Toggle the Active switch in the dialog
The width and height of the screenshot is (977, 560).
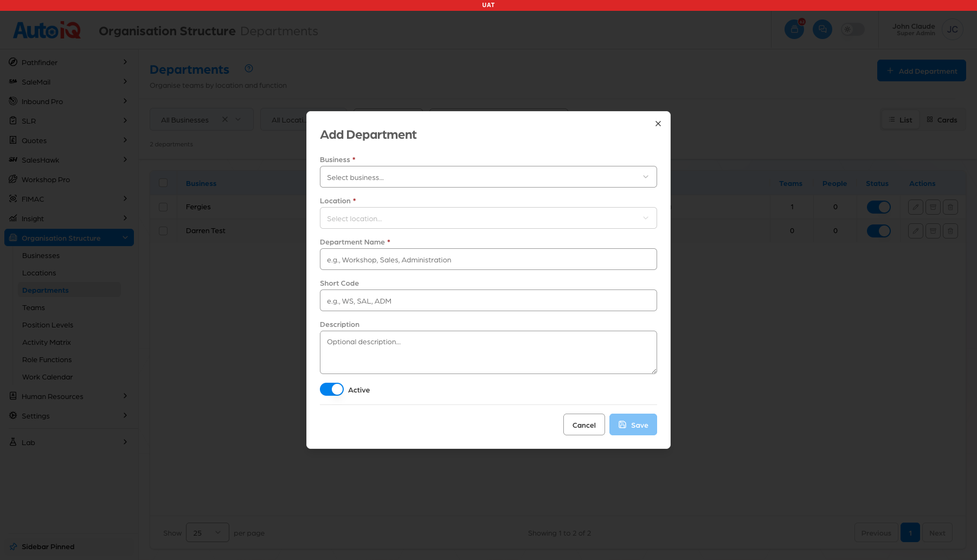[332, 389]
